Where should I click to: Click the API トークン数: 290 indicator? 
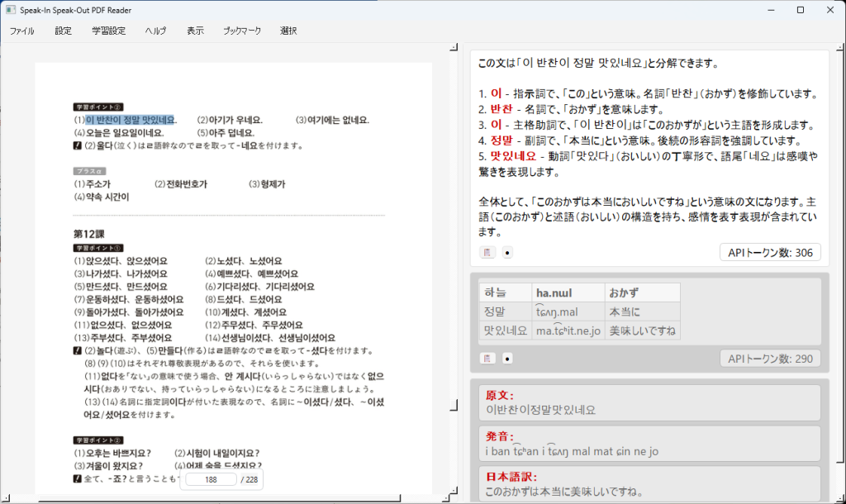point(770,358)
